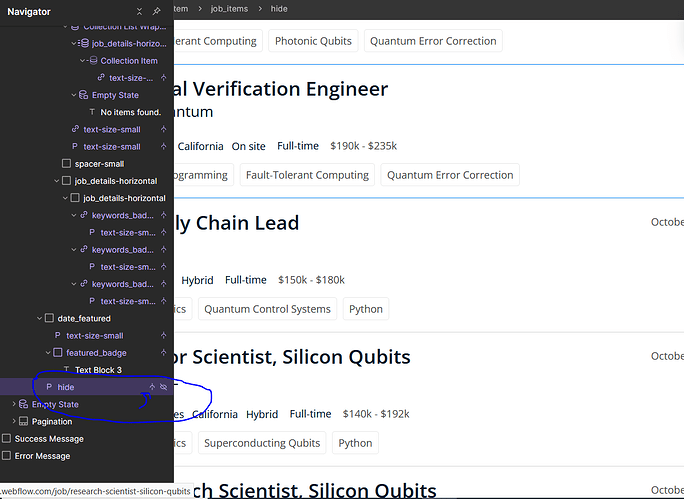Viewport: 684px width, 499px height.
Task: Click the date_featured div icon
Action: (49, 318)
